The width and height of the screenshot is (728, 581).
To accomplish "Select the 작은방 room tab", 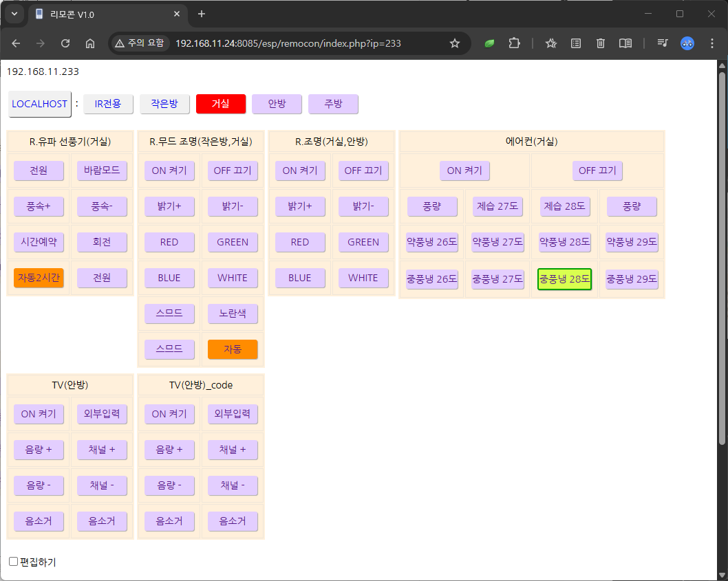I will (164, 104).
